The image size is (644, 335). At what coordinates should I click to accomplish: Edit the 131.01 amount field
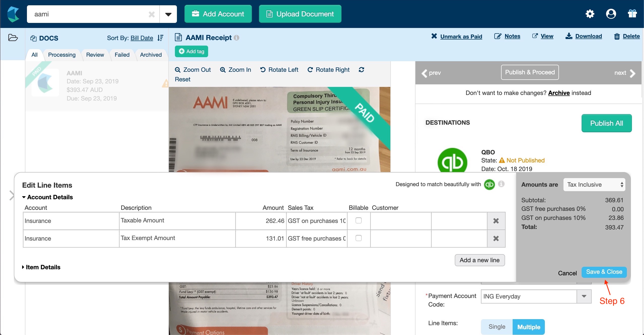click(261, 239)
